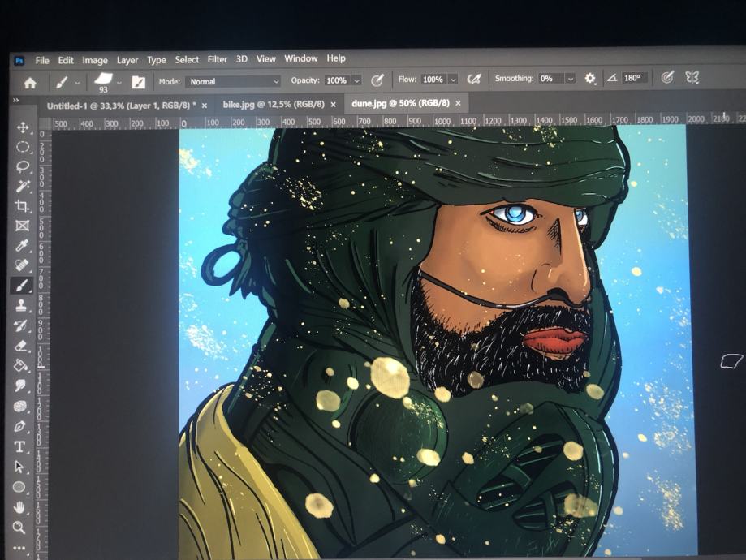Select the Path Selection arrow tool
The height and width of the screenshot is (560, 746).
[19, 467]
